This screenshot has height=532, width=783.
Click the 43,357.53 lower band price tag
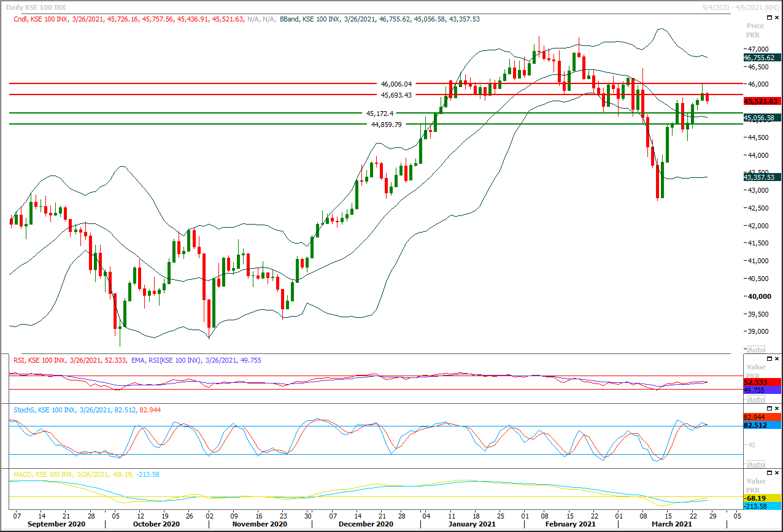(761, 177)
